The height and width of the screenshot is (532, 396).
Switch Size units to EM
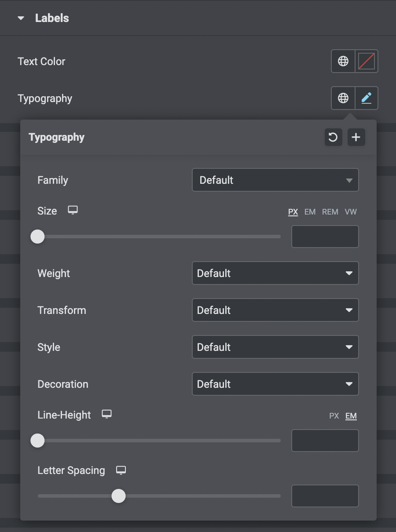tap(310, 212)
